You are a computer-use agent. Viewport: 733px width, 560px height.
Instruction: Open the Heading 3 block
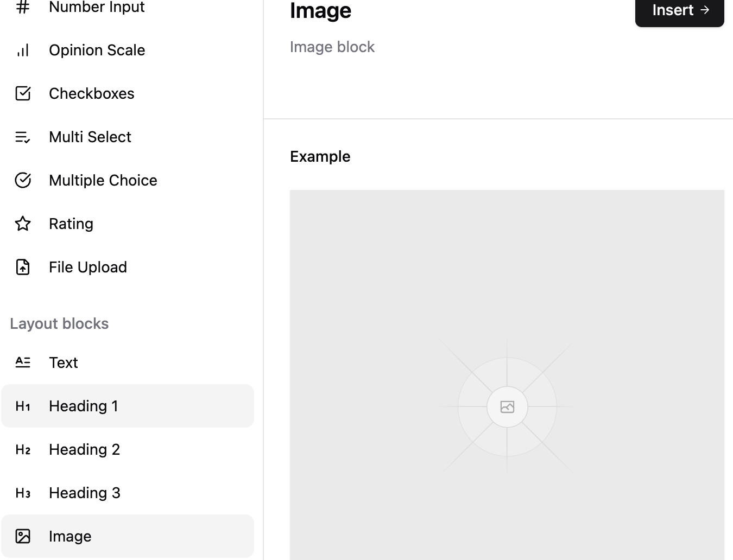(x=128, y=493)
